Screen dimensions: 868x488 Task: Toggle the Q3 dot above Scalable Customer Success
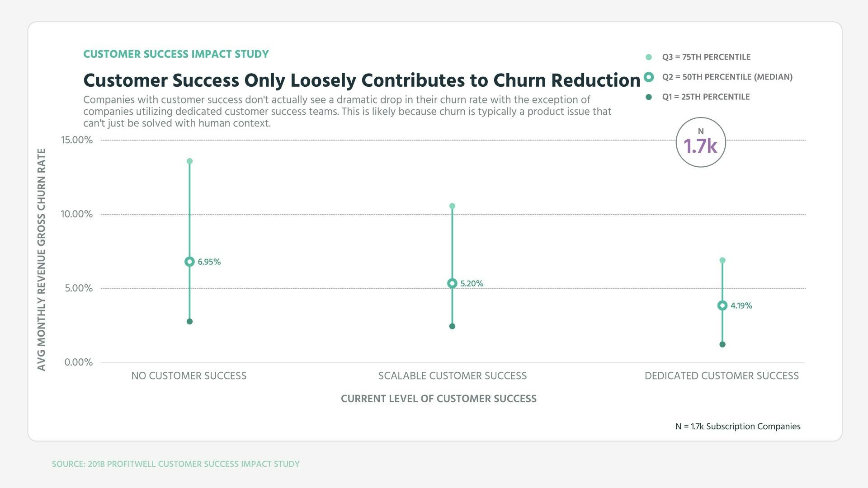(x=452, y=205)
